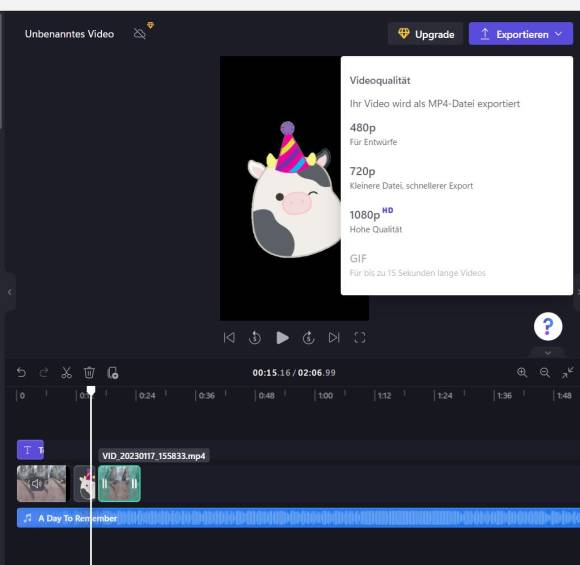Select the A Day To Remember audio track
The width and height of the screenshot is (580, 565).
click(298, 518)
